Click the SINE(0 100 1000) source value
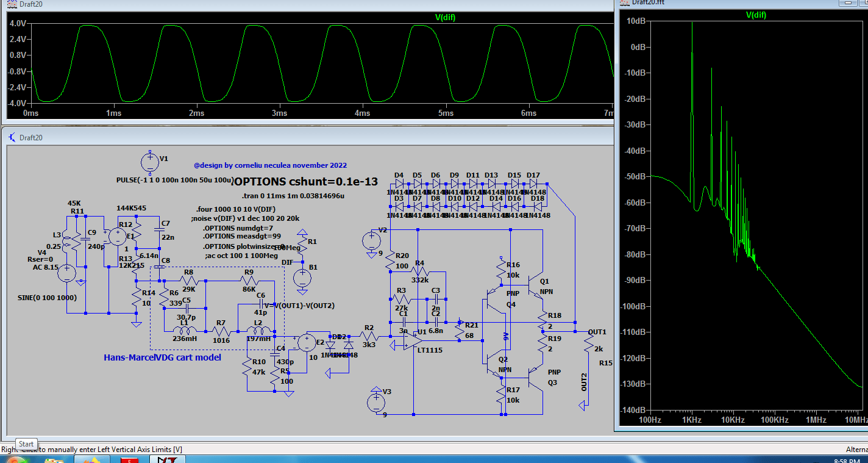 (x=48, y=297)
